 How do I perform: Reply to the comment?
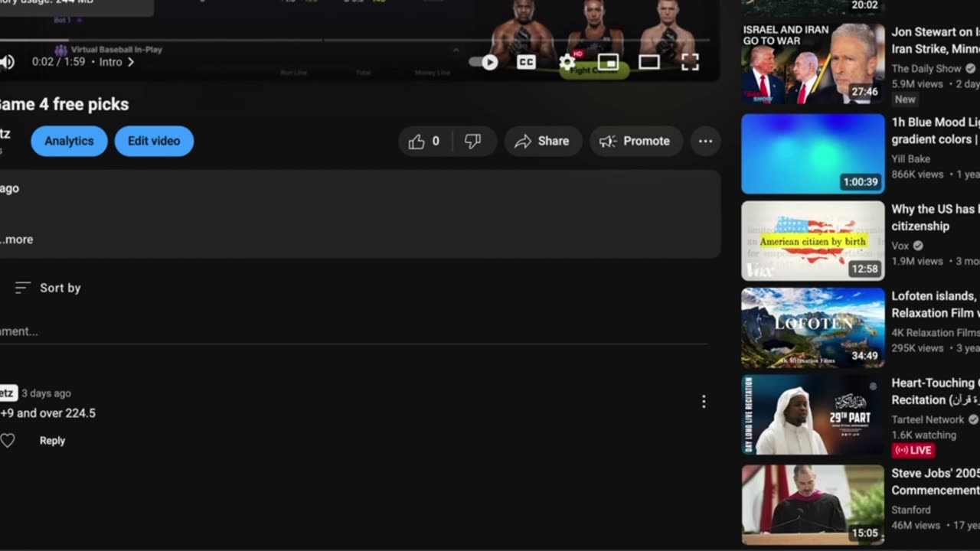[52, 441]
